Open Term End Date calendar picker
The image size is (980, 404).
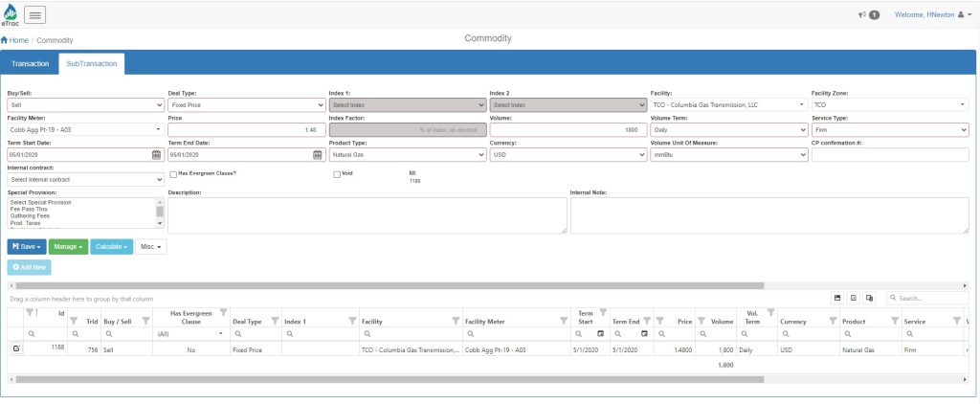[x=317, y=154]
